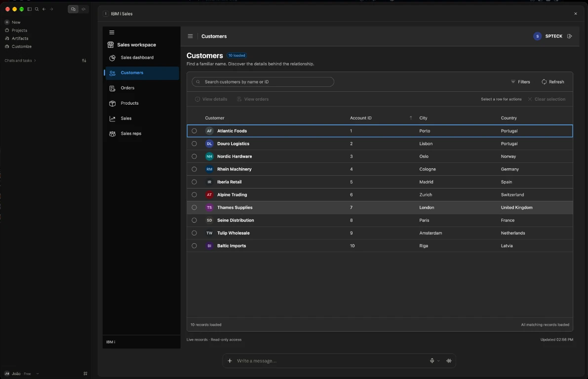Navigate back with the left arrow
Viewport: 588px width, 379px height.
click(x=44, y=9)
